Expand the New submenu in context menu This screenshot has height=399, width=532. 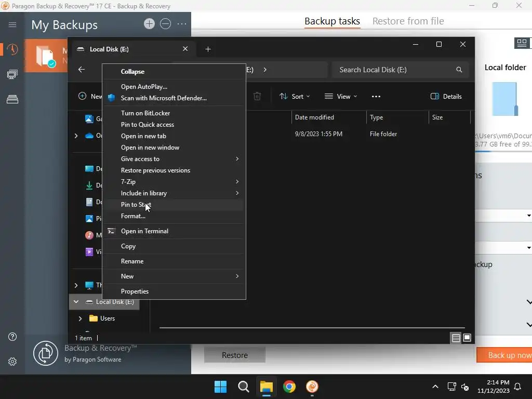click(174, 276)
